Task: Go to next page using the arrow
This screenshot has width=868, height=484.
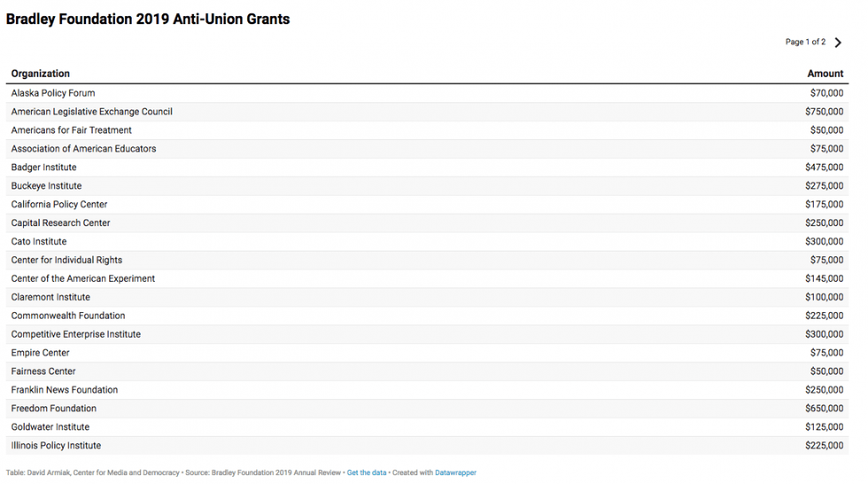Action: point(838,43)
